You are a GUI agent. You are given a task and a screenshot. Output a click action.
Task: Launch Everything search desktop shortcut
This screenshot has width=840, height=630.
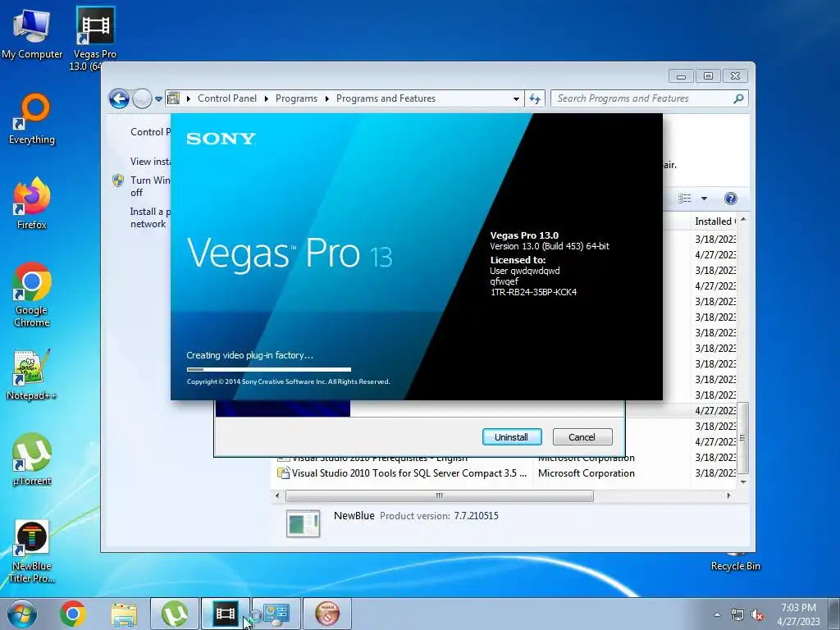point(32,119)
